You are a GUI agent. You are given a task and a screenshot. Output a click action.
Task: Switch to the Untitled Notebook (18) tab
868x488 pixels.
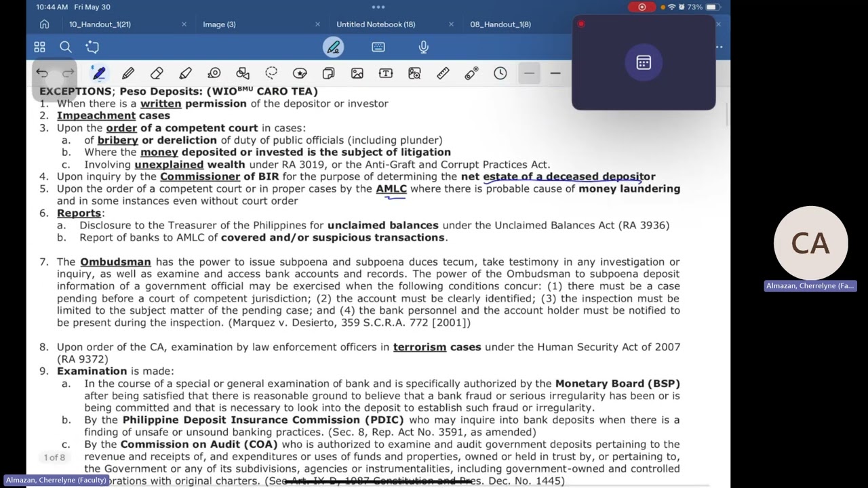[x=376, y=24]
